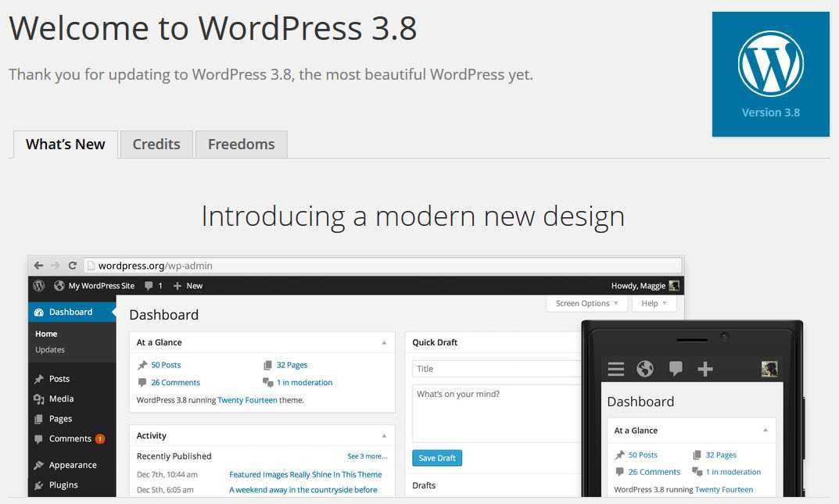
Task: Open Plugins in the sidebar
Action: pyautogui.click(x=63, y=484)
